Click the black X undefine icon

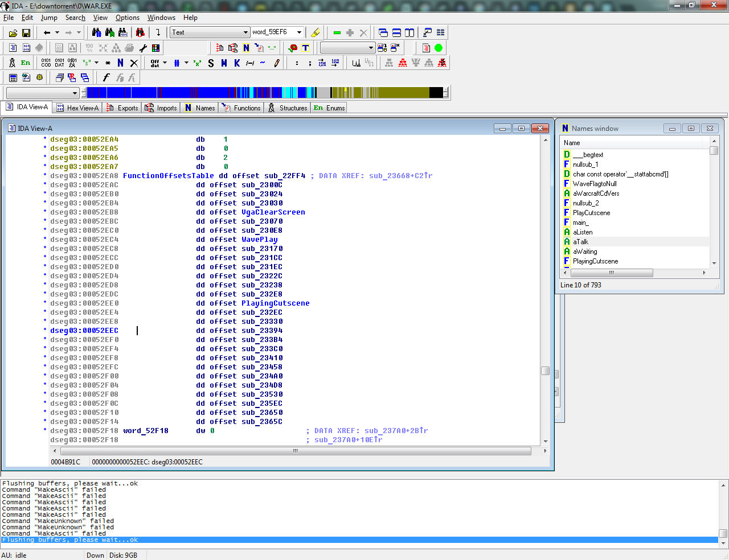[x=134, y=63]
